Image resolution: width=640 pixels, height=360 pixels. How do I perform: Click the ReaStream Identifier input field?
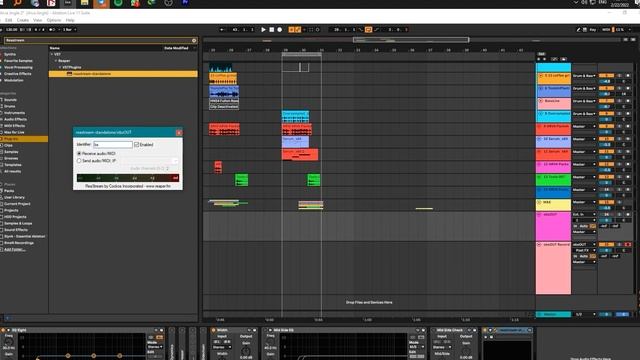tap(113, 144)
